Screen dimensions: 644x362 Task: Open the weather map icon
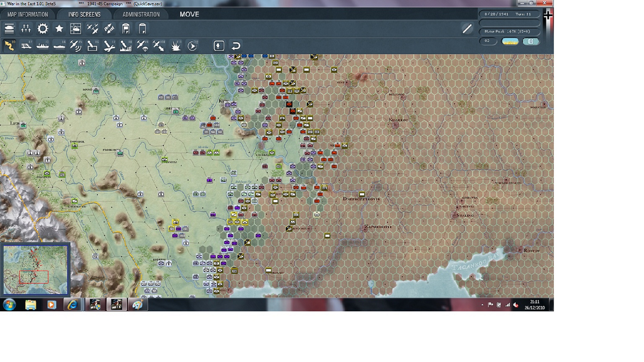(75, 28)
